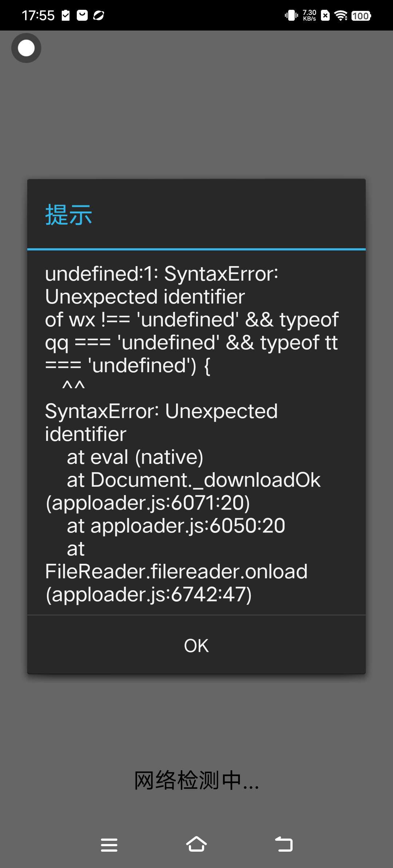Image resolution: width=393 pixels, height=868 pixels.
Task: Tap the battery 100 indicator
Action: point(361,16)
